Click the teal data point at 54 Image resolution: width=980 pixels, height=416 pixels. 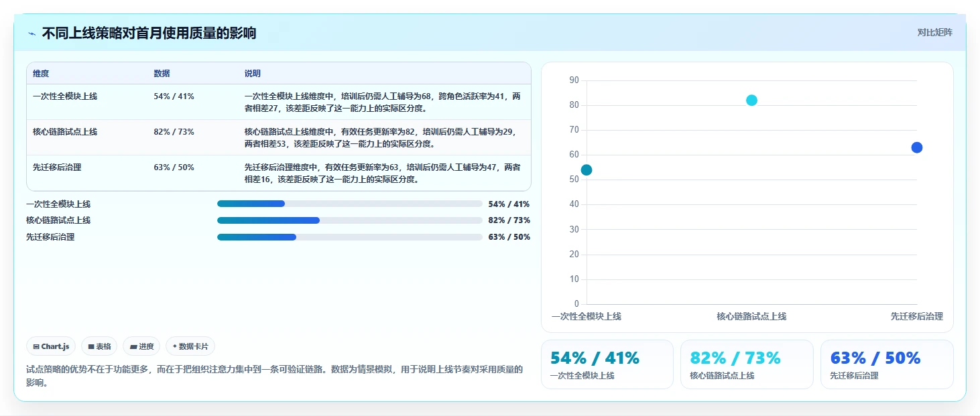coord(587,169)
